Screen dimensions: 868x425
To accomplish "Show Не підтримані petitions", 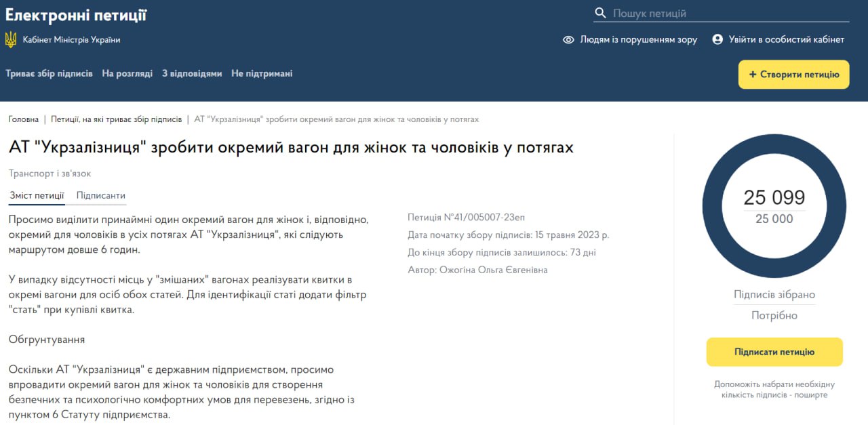I will [262, 73].
